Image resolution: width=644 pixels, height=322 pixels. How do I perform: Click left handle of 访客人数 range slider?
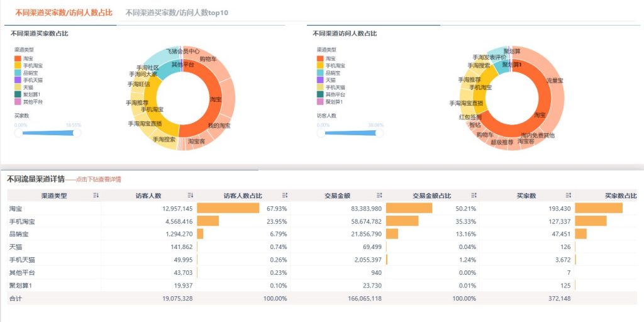click(x=321, y=133)
